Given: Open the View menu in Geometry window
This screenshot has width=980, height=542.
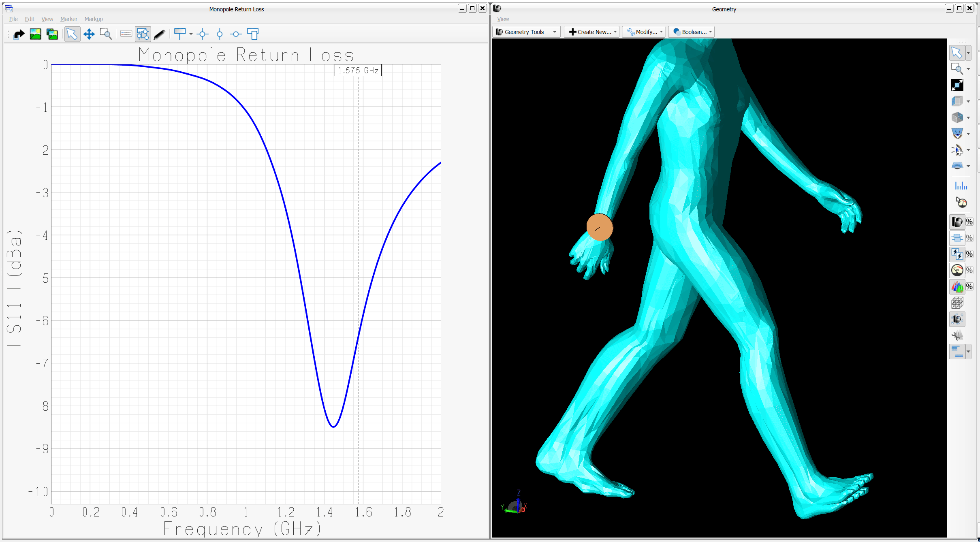Looking at the screenshot, I should (503, 19).
